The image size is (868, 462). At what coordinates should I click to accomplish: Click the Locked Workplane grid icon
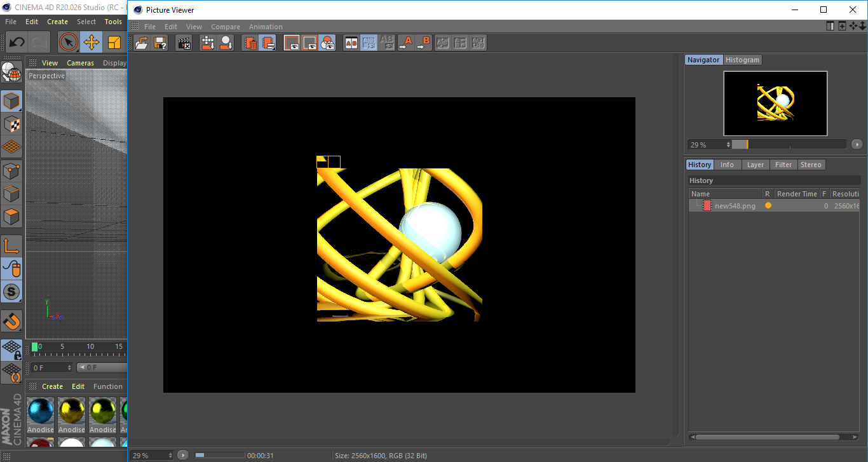[11, 350]
